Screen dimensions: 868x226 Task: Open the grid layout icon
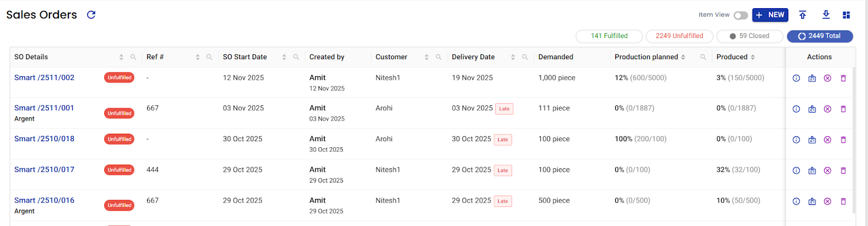[x=846, y=15]
